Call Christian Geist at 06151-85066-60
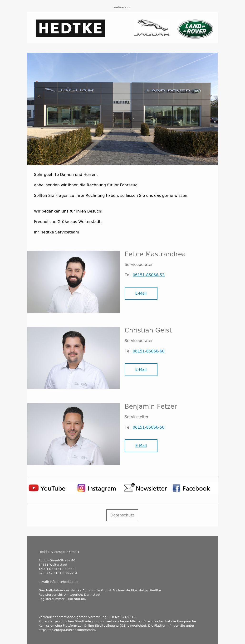 (149, 351)
